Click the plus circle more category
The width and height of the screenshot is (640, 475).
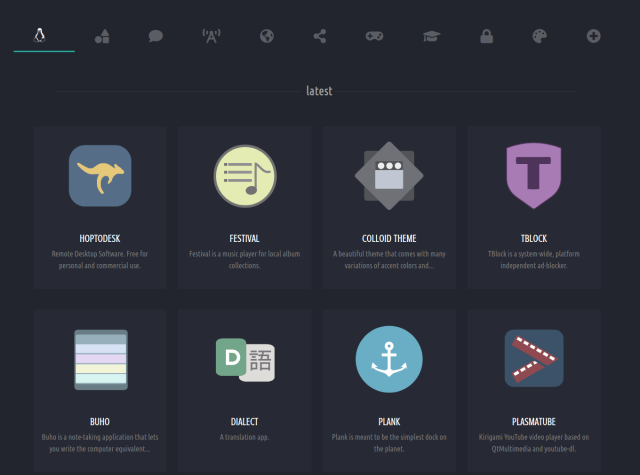pyautogui.click(x=593, y=36)
